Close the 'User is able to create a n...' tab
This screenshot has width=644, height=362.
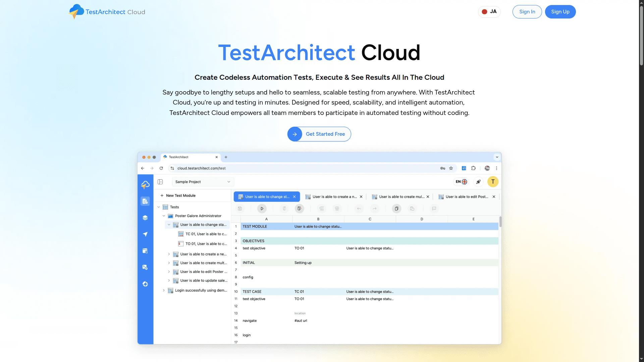[361, 197]
